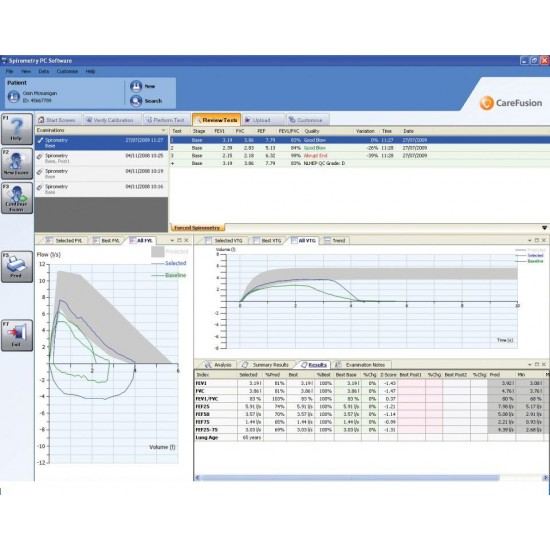The image size is (550, 550).
Task: Click the current patient avatar icon
Action: click(x=14, y=96)
